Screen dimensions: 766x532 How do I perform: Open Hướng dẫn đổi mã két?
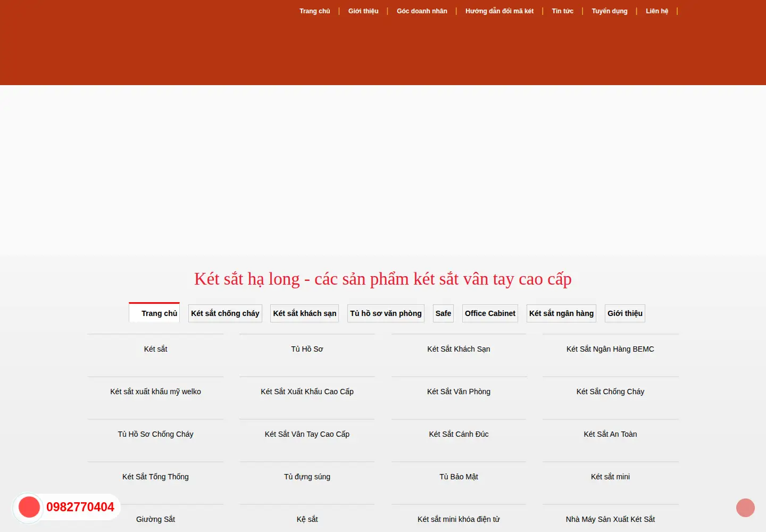499,11
